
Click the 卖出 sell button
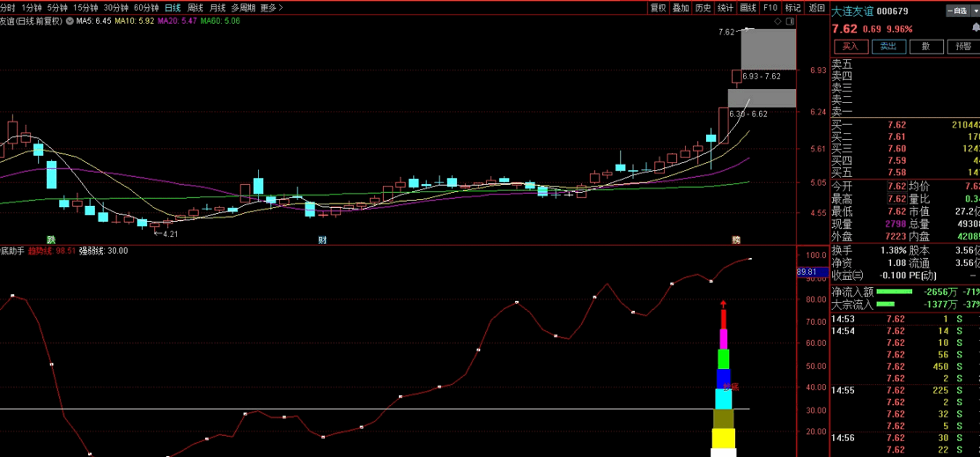click(x=888, y=47)
